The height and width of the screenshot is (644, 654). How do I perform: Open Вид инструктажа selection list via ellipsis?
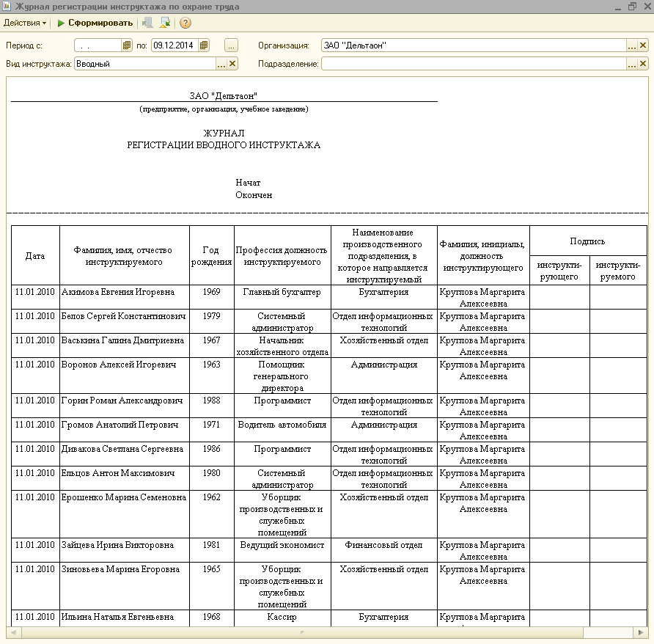[221, 64]
